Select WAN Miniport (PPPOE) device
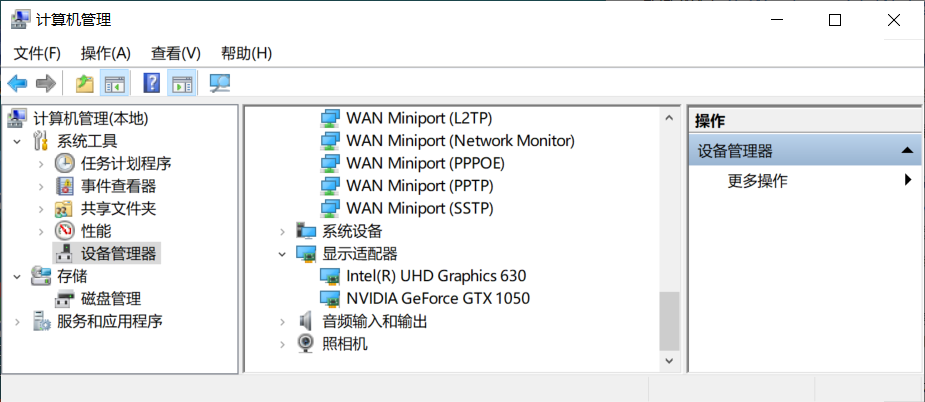Viewport: 925px width, 402px height. tap(425, 163)
